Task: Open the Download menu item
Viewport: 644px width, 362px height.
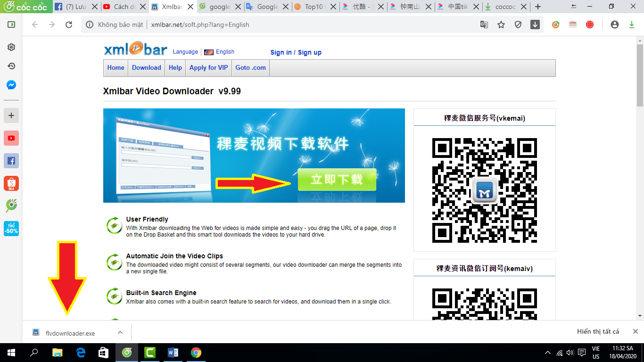Action: pos(146,67)
